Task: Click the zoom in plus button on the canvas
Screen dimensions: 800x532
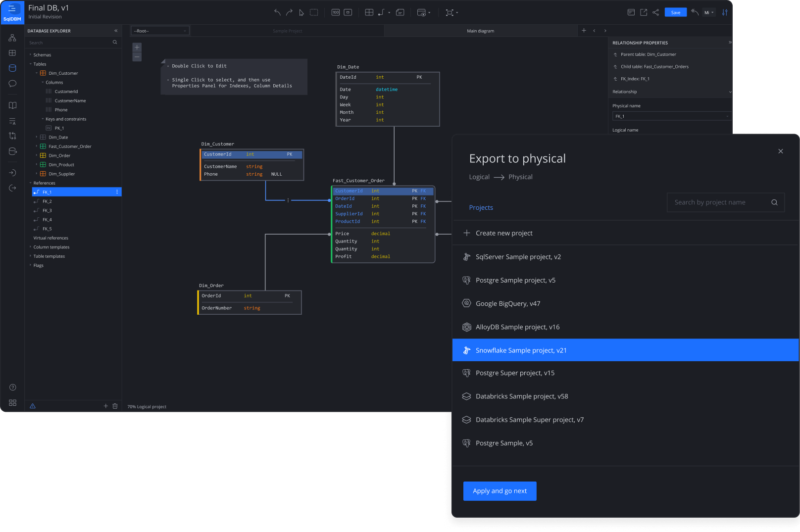Action: tap(137, 48)
